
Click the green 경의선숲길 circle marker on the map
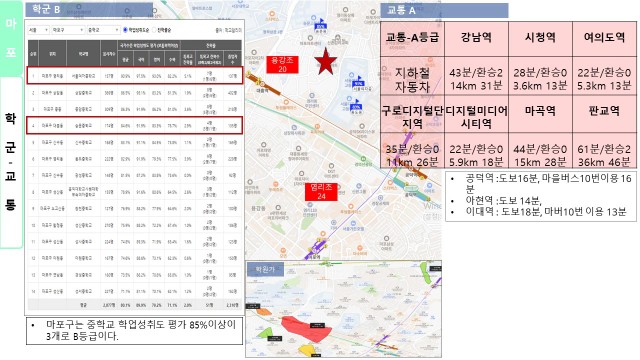(x=363, y=159)
